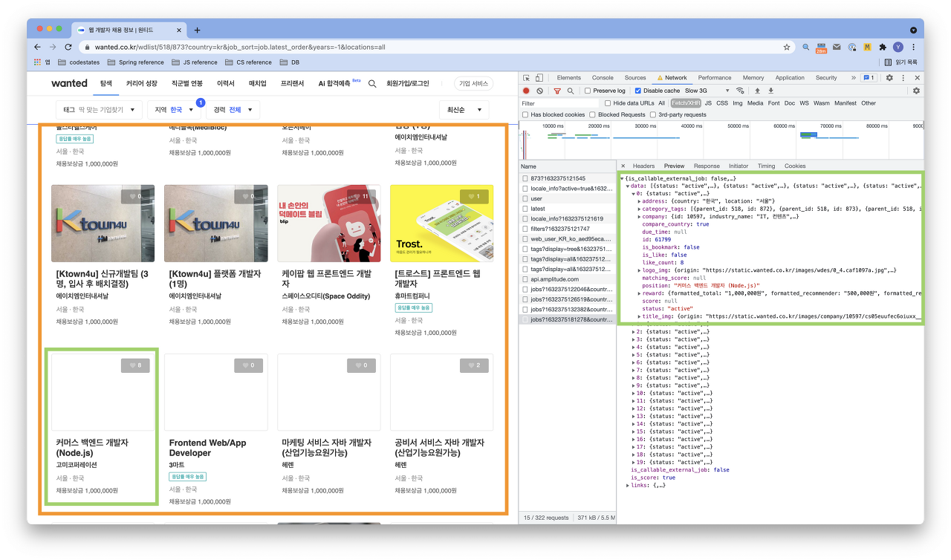Image resolution: width=951 pixels, height=560 pixels.
Task: Toggle the Fetch/XHR filter type
Action: point(686,103)
